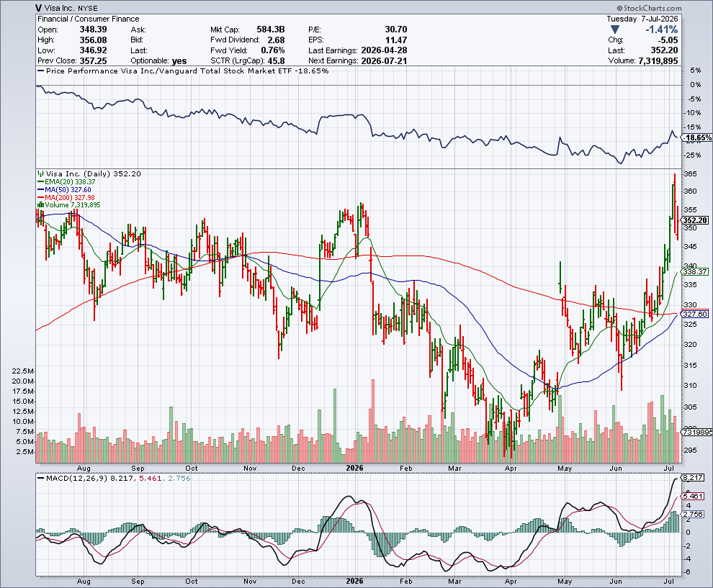Select the SCTR (LrgCap) value 45.8
Screen dimensions: 713x588
[x=277, y=61]
